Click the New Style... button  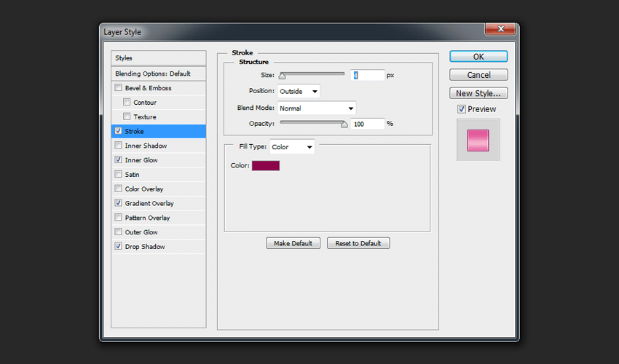pos(478,93)
